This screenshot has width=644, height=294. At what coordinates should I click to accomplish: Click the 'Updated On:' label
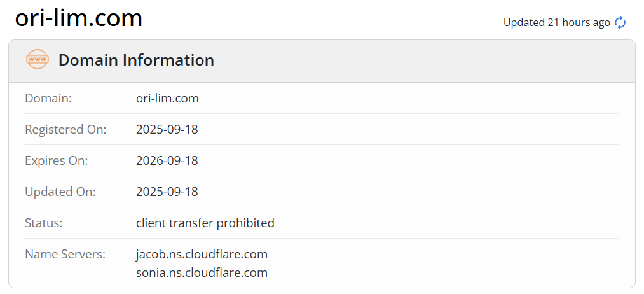[x=60, y=192]
